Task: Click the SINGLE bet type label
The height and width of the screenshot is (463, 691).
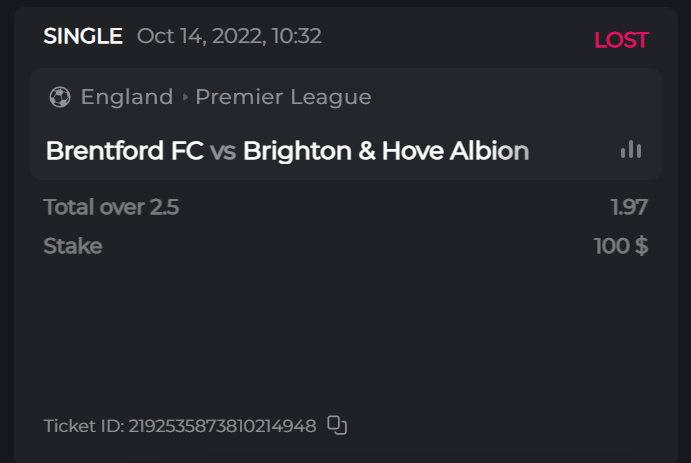Action: 83,37
